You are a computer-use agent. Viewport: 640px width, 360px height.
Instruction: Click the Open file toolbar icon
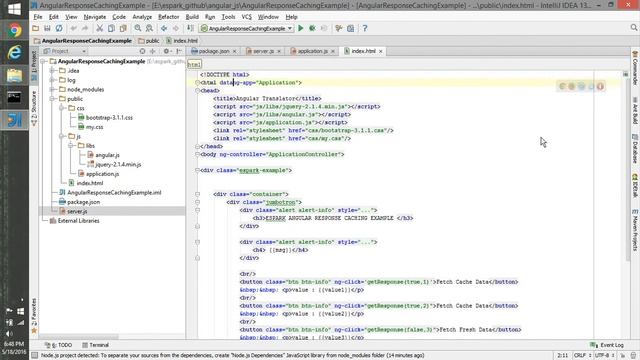[x=36, y=28]
